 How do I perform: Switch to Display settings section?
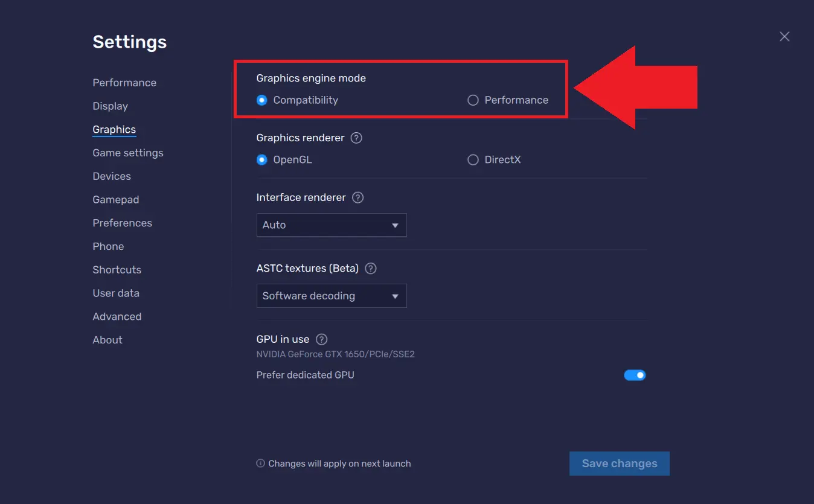110,106
